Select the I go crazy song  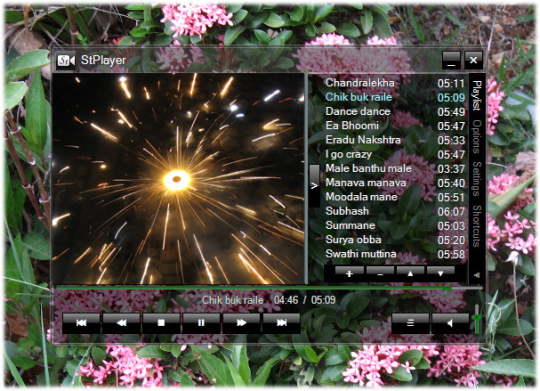(x=395, y=154)
